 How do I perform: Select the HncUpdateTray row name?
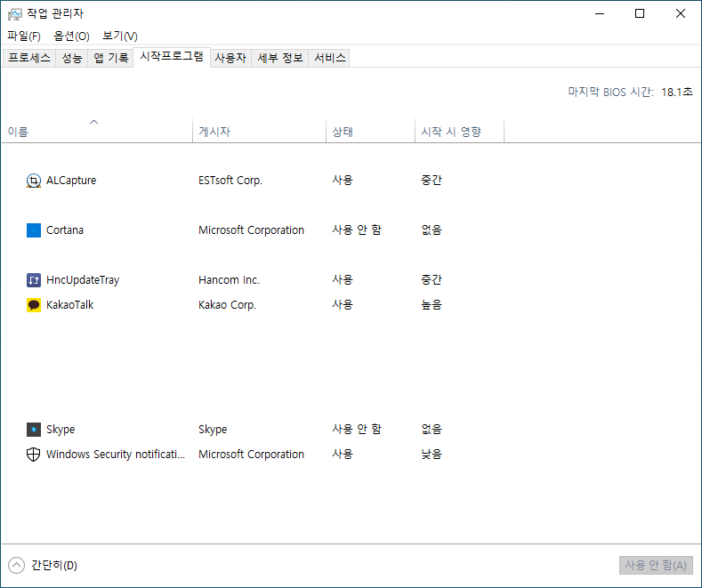83,280
